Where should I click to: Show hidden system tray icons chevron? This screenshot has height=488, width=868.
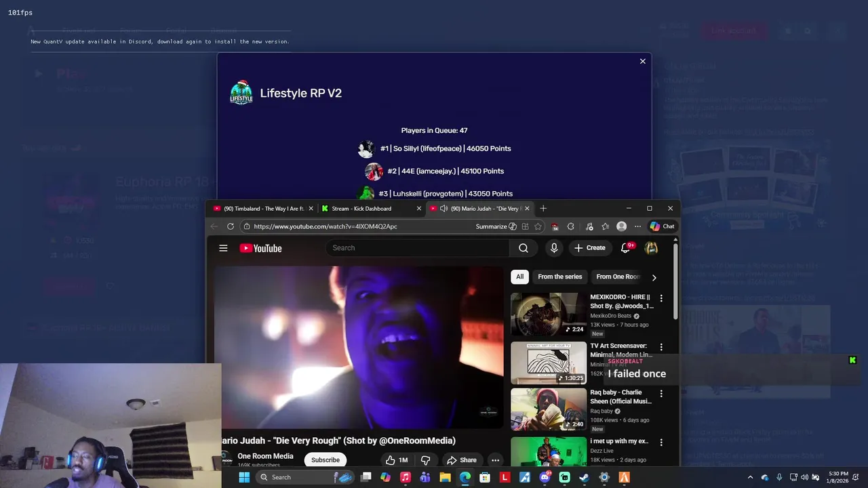(750, 477)
